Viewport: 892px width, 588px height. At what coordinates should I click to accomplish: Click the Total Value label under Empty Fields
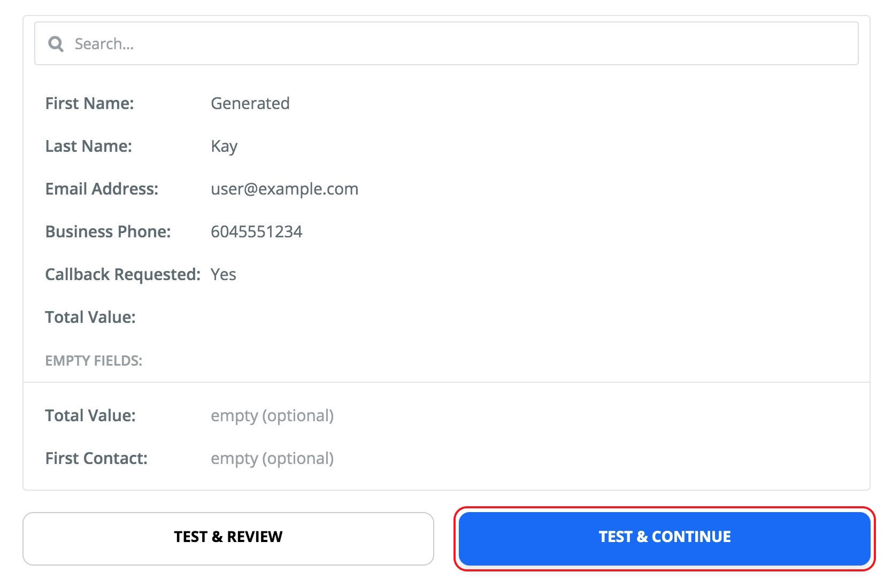tap(90, 415)
